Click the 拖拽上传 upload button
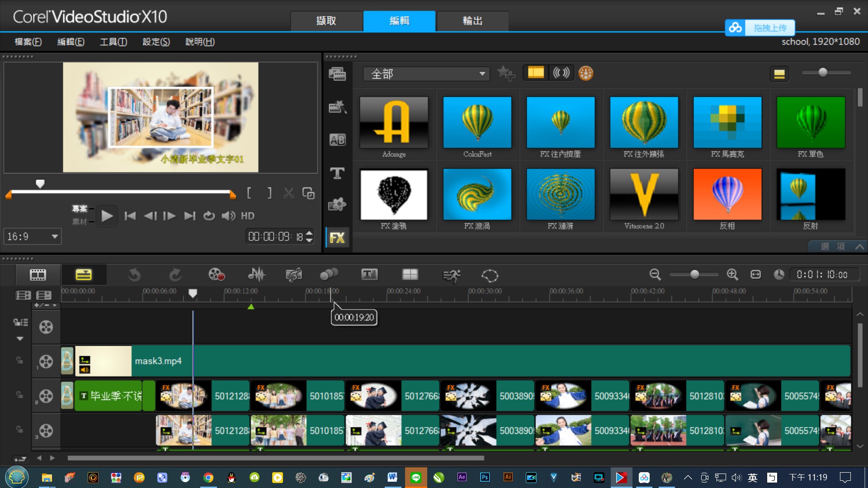 point(760,28)
